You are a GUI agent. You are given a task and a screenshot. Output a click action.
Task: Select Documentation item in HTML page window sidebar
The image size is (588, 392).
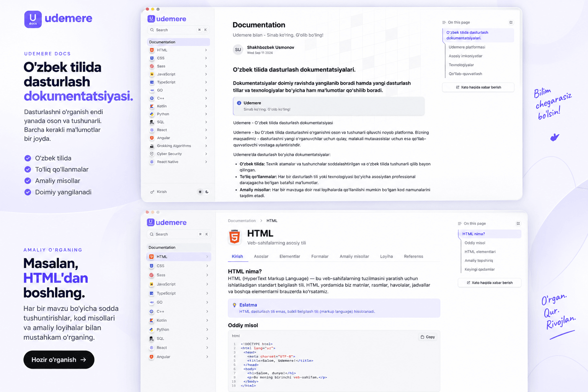[x=179, y=248]
